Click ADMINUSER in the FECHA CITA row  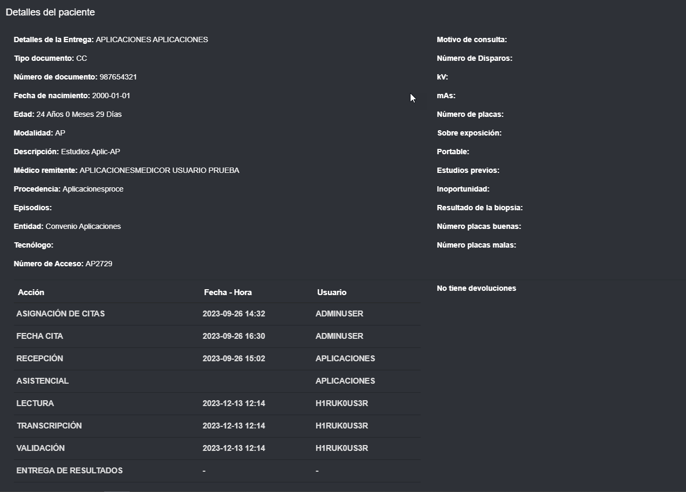point(340,336)
